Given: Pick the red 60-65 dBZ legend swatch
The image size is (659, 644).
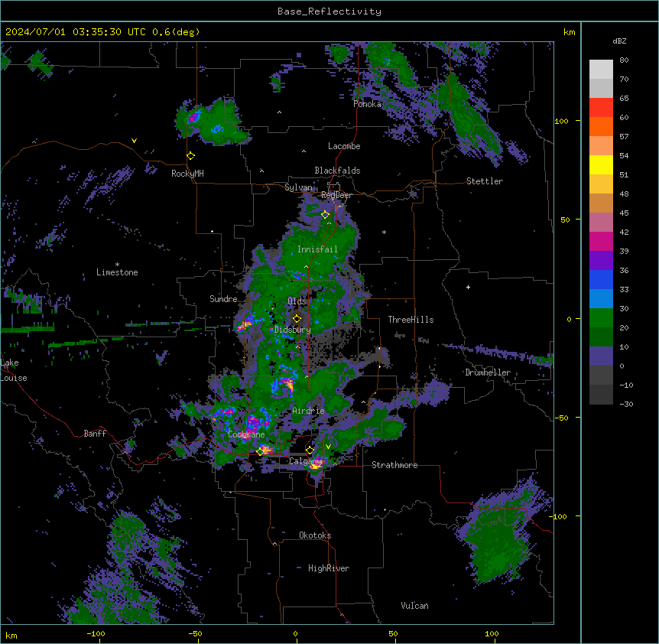Looking at the screenshot, I should pyautogui.click(x=601, y=108).
